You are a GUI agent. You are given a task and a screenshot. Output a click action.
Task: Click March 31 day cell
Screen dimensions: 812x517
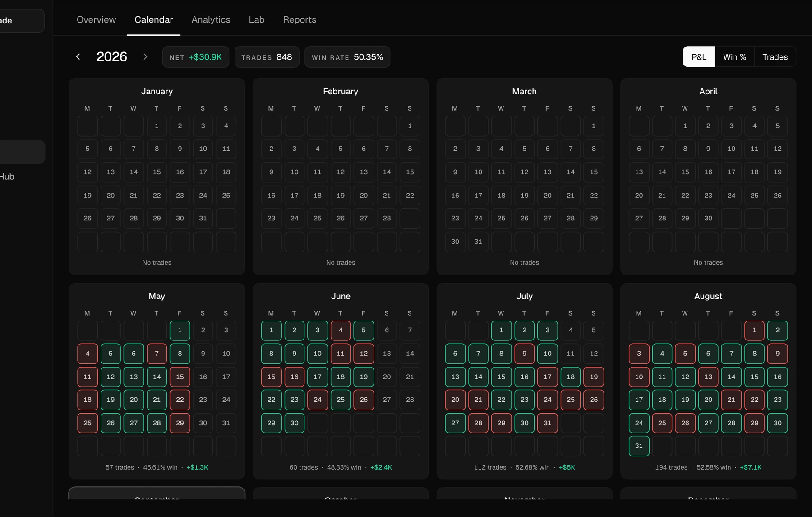(x=478, y=242)
